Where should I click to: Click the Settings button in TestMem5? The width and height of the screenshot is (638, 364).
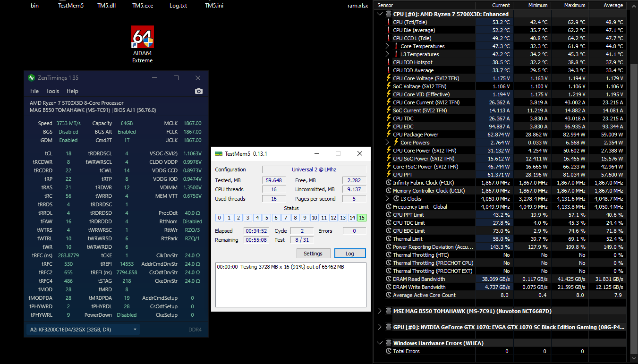pyautogui.click(x=313, y=254)
